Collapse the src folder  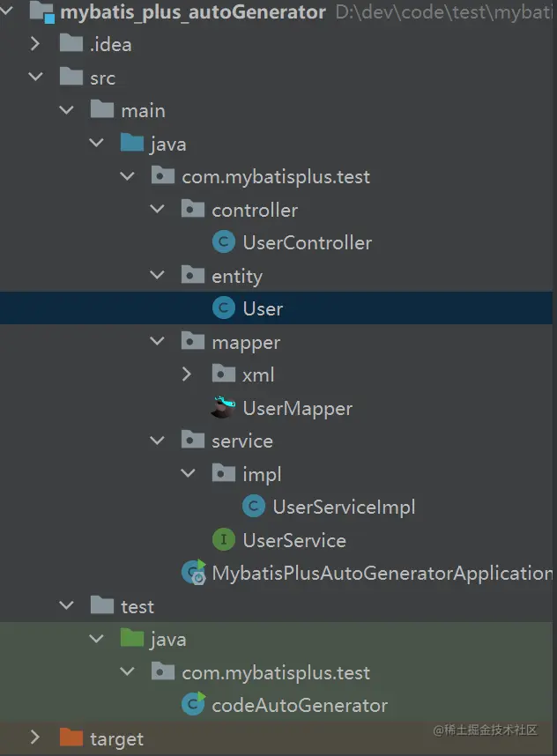tap(35, 77)
